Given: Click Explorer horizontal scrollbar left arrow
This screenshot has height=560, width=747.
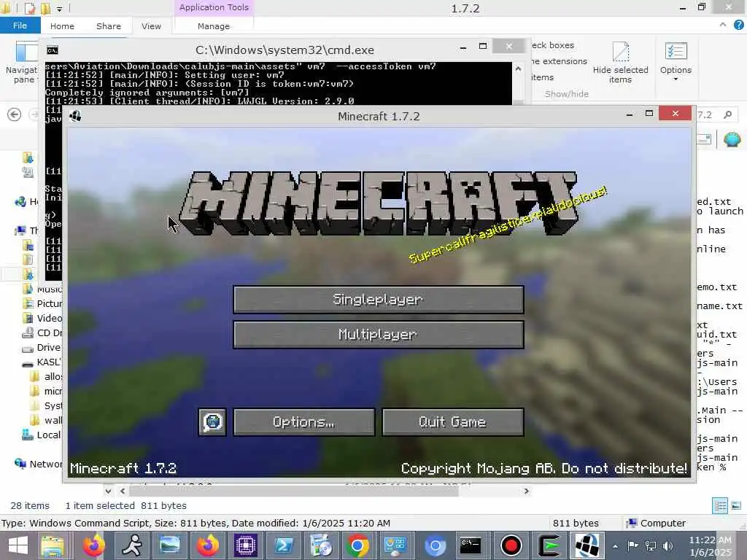Looking at the screenshot, I should (123, 491).
